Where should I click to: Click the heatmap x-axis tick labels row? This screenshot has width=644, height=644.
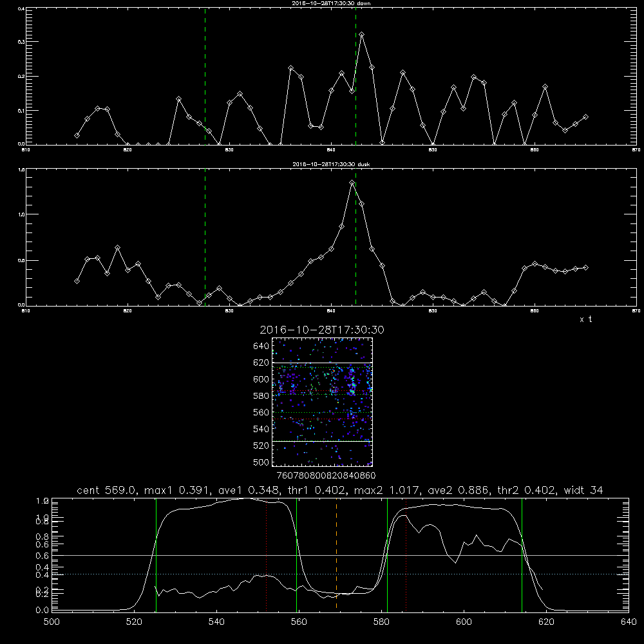tap(327, 476)
